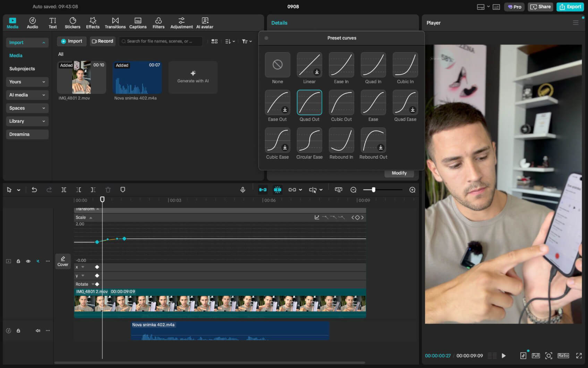Image resolution: width=588 pixels, height=368 pixels.
Task: Click the marker shield icon
Action: click(x=122, y=190)
